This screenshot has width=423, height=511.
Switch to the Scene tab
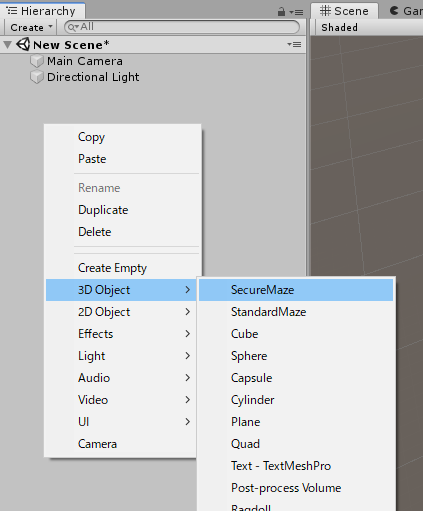click(x=344, y=11)
